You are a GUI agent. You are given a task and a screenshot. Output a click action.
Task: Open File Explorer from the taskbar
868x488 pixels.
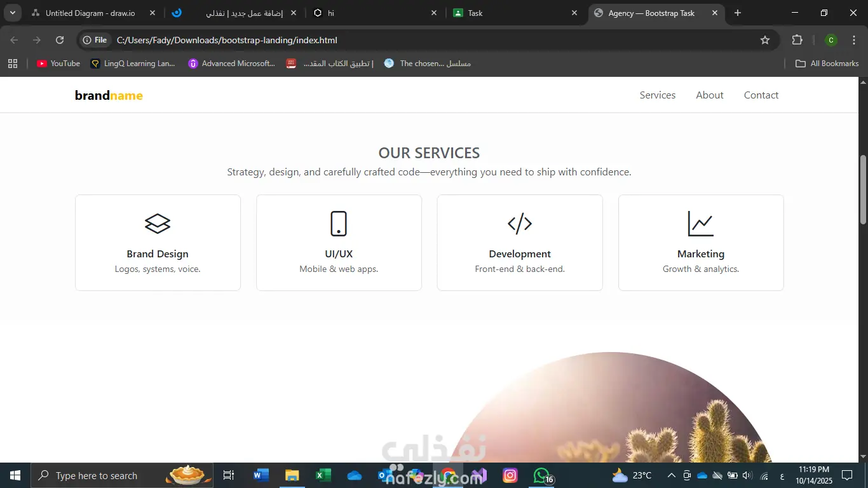click(x=292, y=475)
